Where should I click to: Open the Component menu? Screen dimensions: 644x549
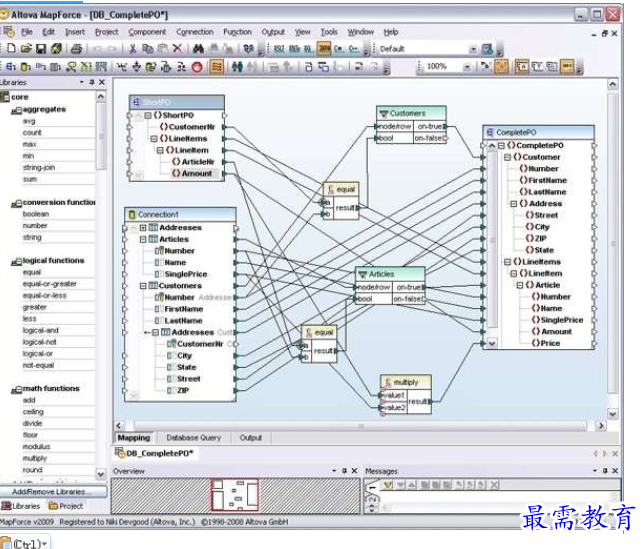[147, 32]
